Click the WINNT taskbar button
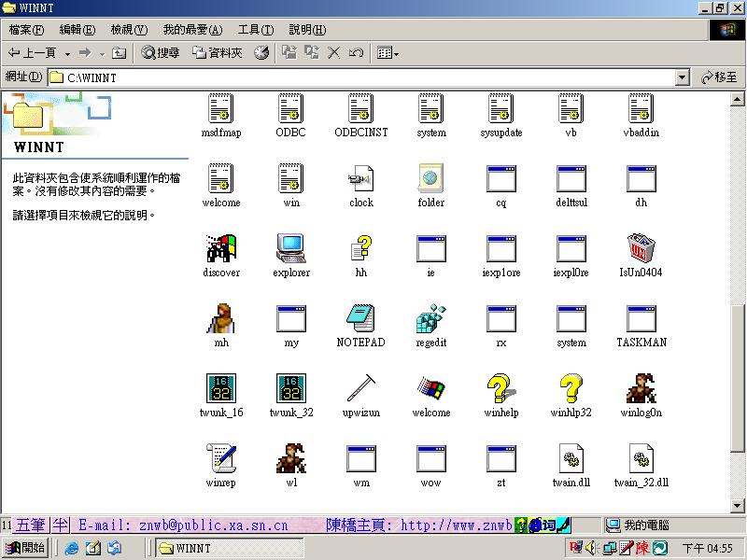Screen dimensions: 747x560 pos(230,548)
